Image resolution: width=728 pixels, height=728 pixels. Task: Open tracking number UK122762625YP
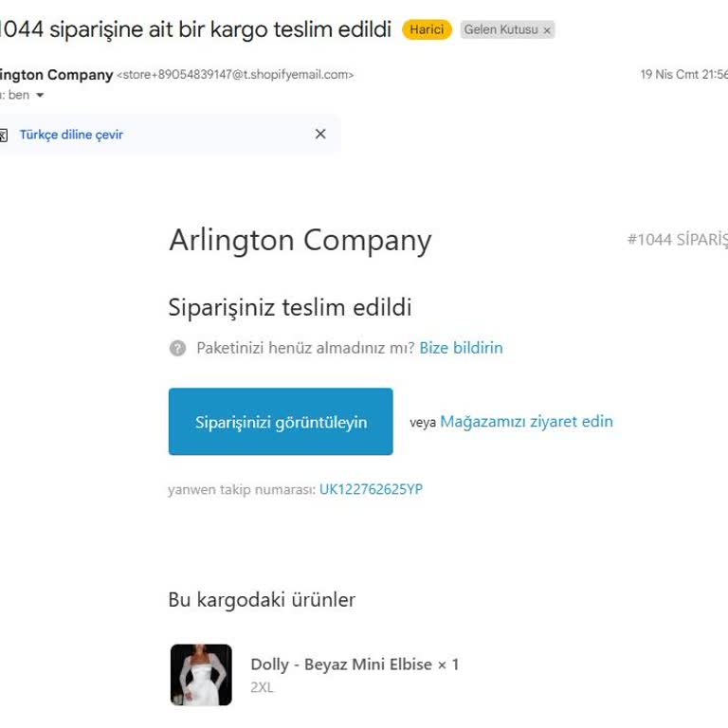371,489
